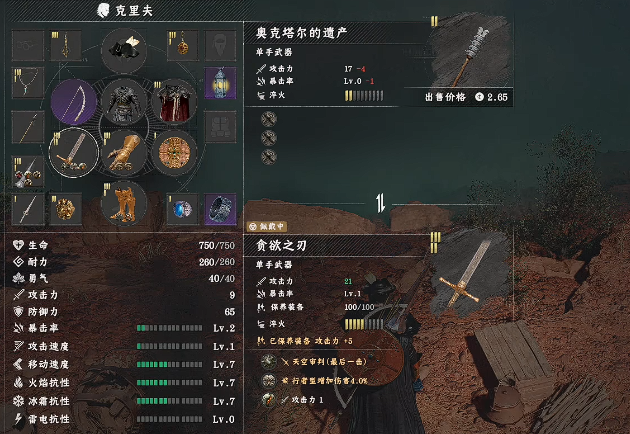Viewport: 630px width, 434px height.
Task: Click the 移动速度 level bar
Action: (x=169, y=364)
